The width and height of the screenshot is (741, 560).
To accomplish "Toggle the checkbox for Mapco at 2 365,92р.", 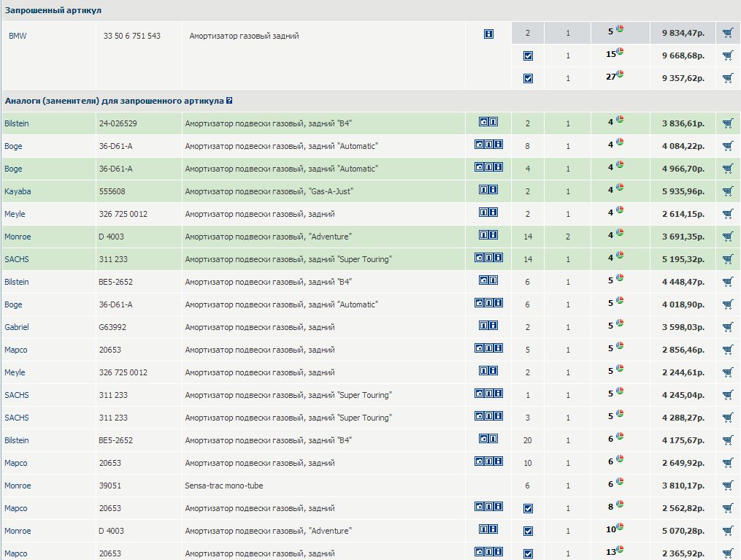I will pyautogui.click(x=529, y=553).
